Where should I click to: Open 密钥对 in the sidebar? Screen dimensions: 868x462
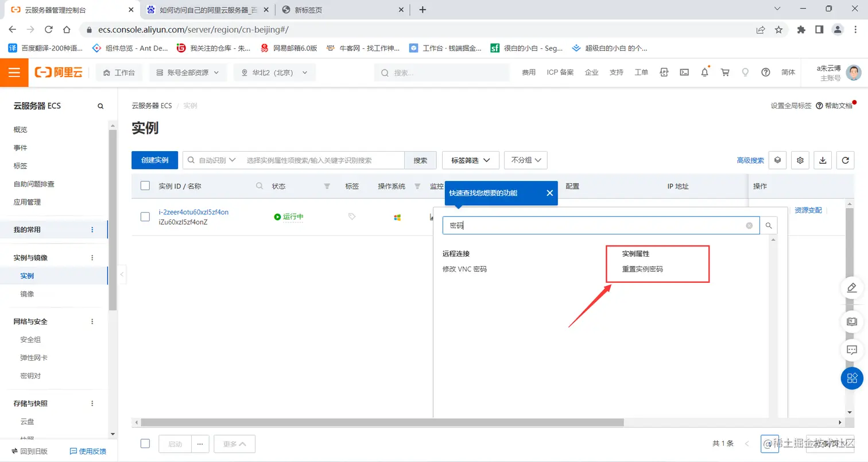coord(30,376)
